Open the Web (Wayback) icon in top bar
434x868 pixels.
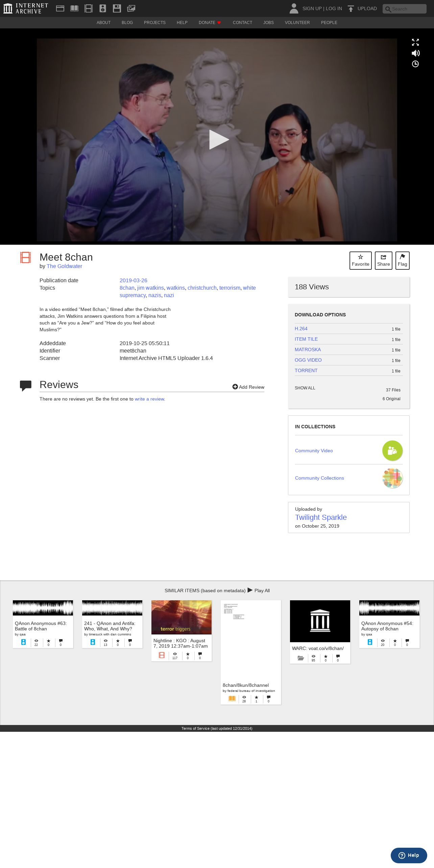pos(60,8)
